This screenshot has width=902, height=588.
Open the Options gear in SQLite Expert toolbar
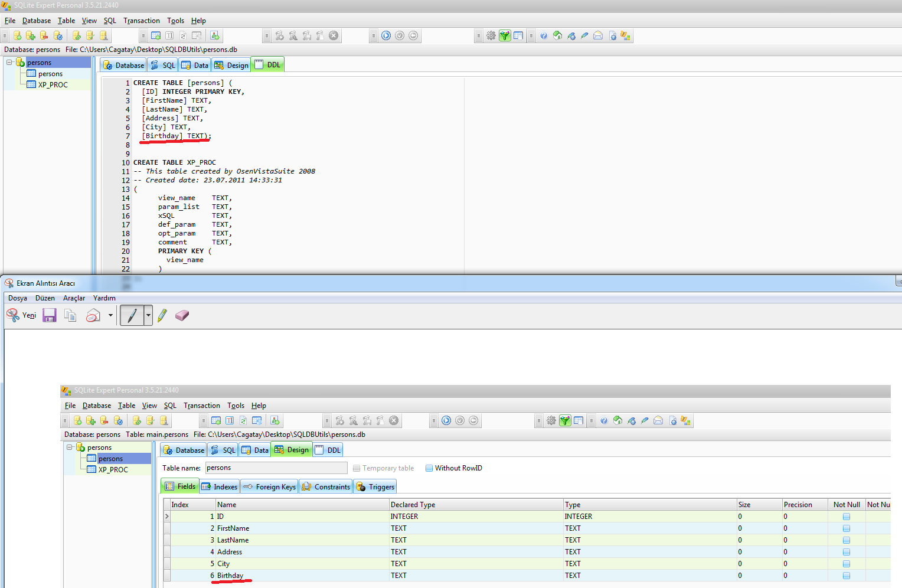(x=491, y=35)
